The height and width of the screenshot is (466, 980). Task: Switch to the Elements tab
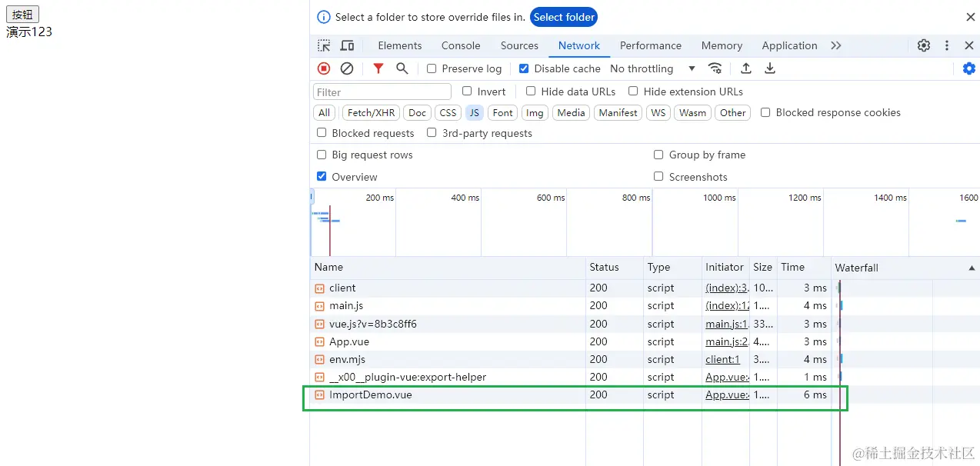pos(400,45)
